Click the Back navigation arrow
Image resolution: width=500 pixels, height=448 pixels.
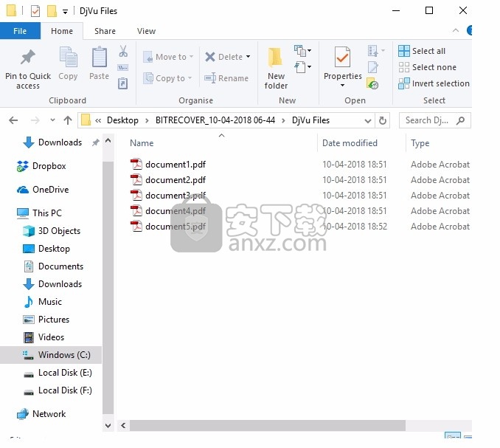click(x=13, y=120)
